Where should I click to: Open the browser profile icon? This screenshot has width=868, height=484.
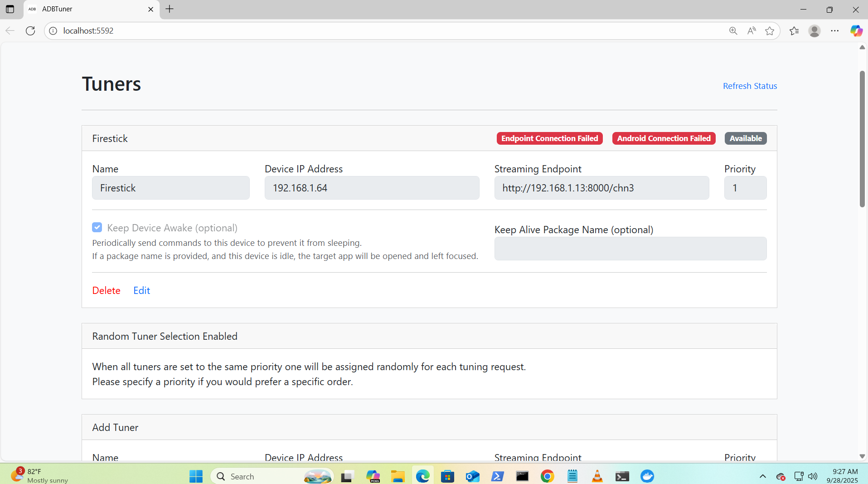(x=815, y=31)
